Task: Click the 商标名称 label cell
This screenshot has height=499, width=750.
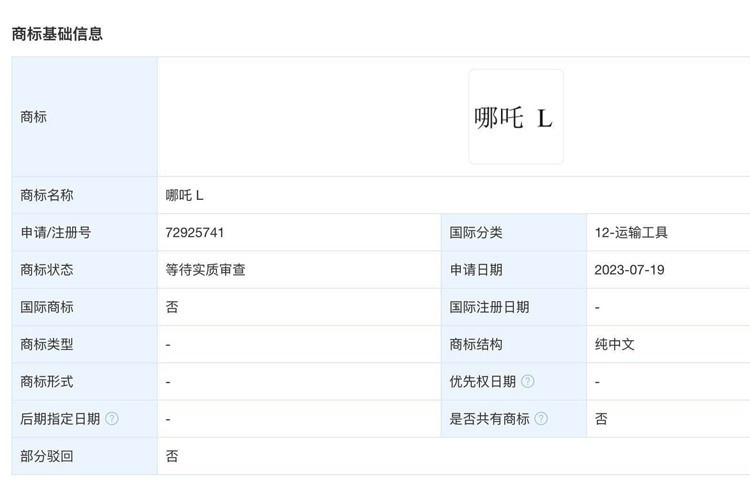Action: point(85,195)
